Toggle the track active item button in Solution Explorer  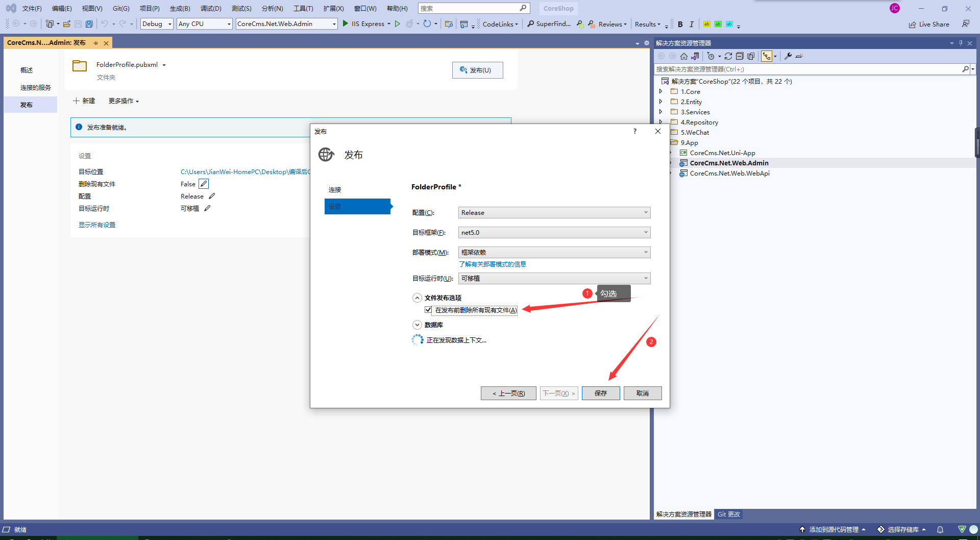(x=767, y=56)
